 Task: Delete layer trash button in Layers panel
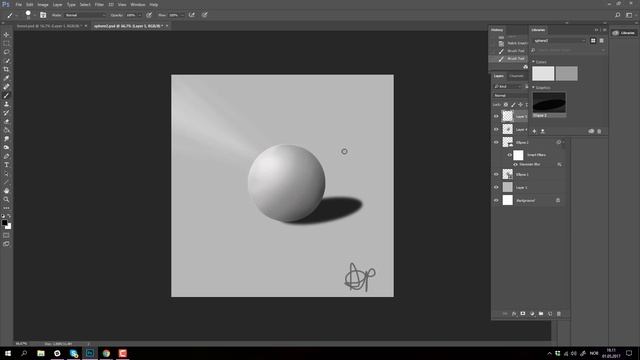coord(559,313)
